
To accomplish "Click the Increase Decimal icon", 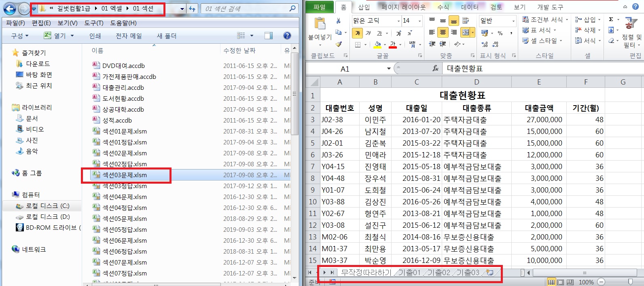I will tap(485, 44).
